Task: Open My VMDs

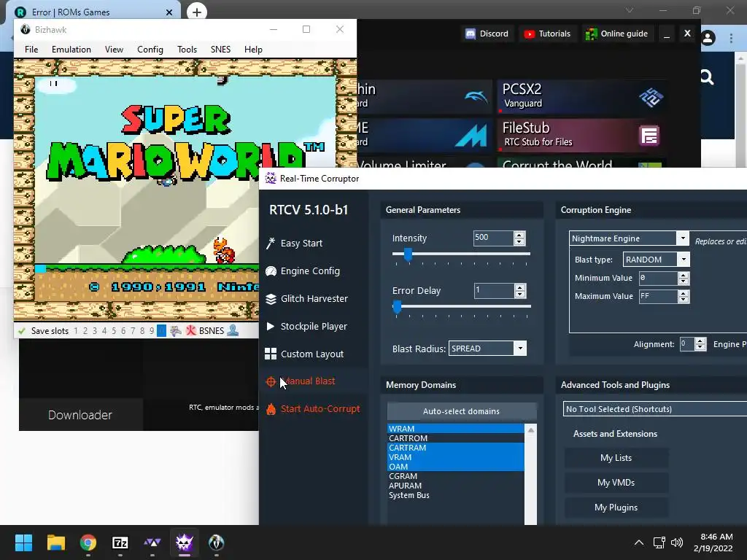Action: pos(616,483)
